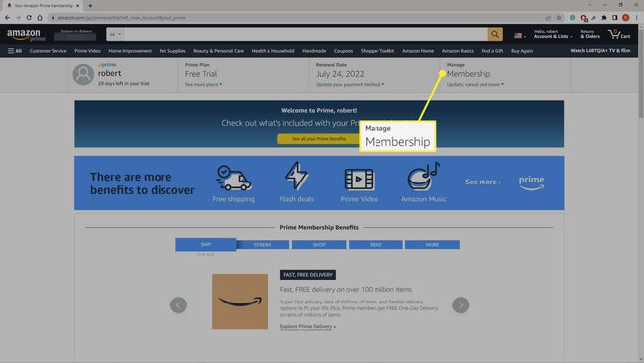Image resolution: width=644 pixels, height=363 pixels.
Task: Go to the previous benefit slide
Action: coord(178,305)
